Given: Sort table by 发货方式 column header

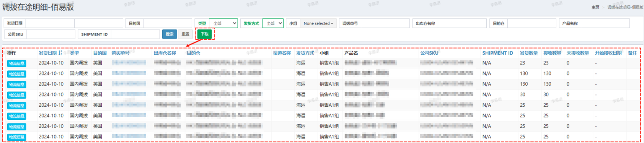Looking at the screenshot, I should click(305, 53).
